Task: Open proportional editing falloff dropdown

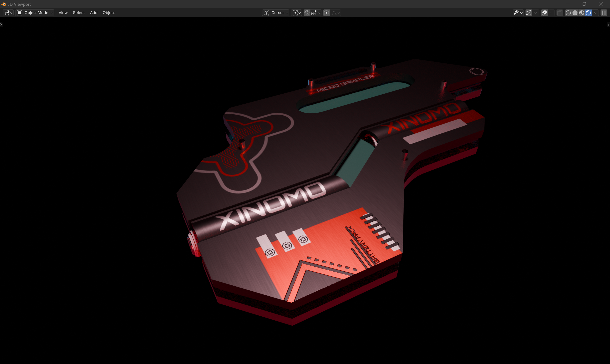Action: [335, 13]
